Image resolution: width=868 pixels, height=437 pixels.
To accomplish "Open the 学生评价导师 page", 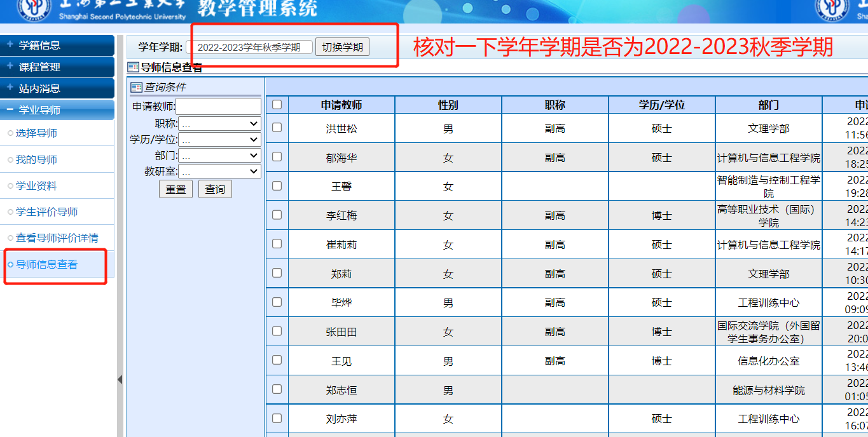I will [x=47, y=212].
